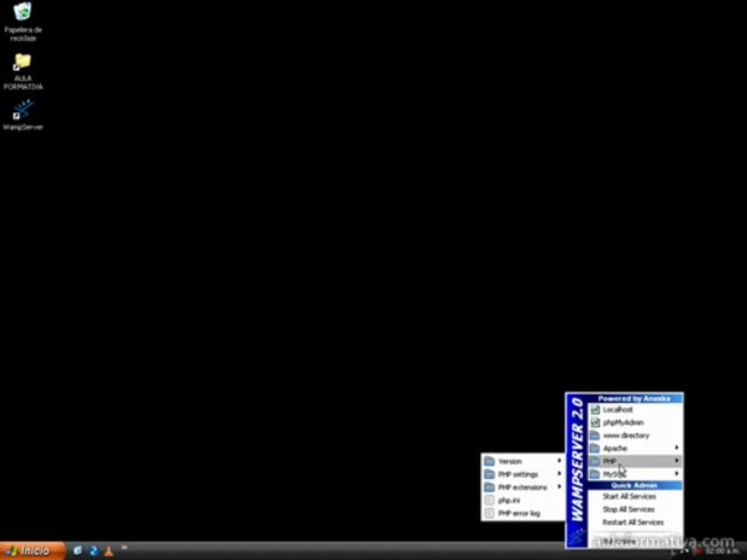Open the Version submenu in PHP menu
The height and width of the screenshot is (560, 747).
pos(523,461)
